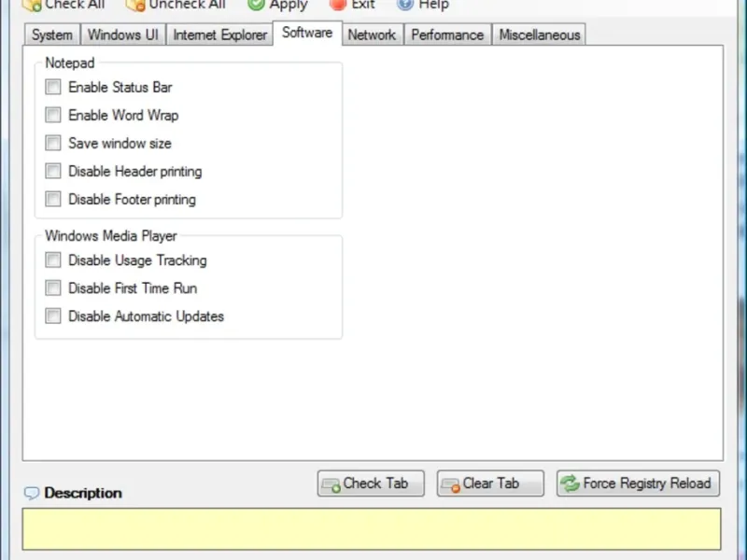This screenshot has height=560, width=747.
Task: Click the Check All toolbar icon
Action: (32, 5)
